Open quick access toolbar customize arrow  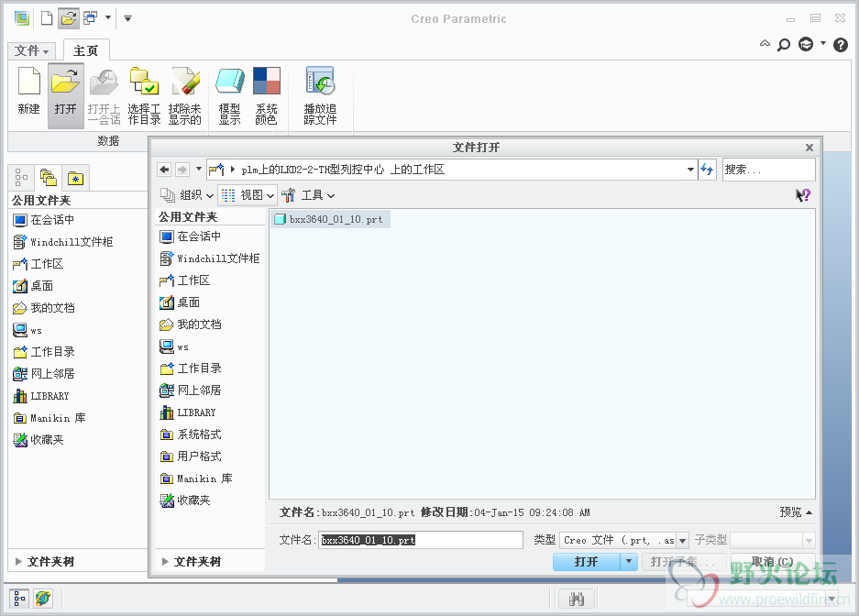(x=127, y=18)
